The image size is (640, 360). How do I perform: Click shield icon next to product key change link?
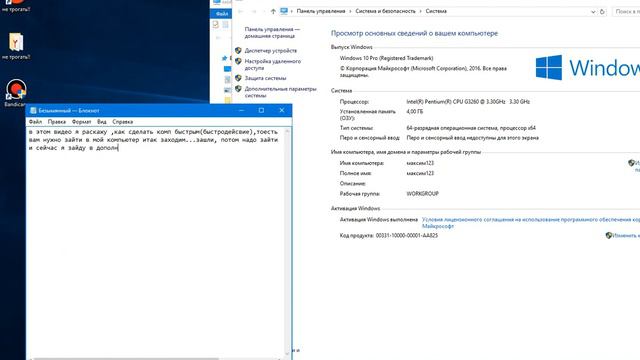(x=609, y=236)
